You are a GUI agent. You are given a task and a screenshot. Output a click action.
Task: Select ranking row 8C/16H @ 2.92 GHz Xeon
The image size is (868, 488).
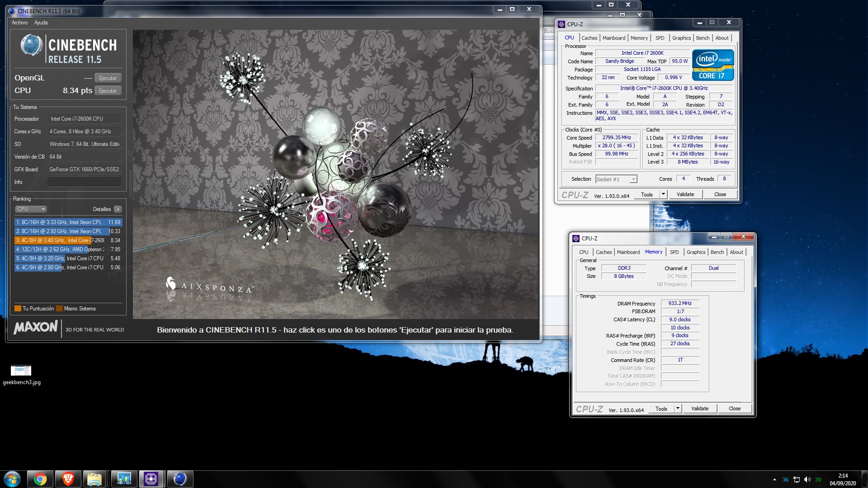pyautogui.click(x=68, y=231)
